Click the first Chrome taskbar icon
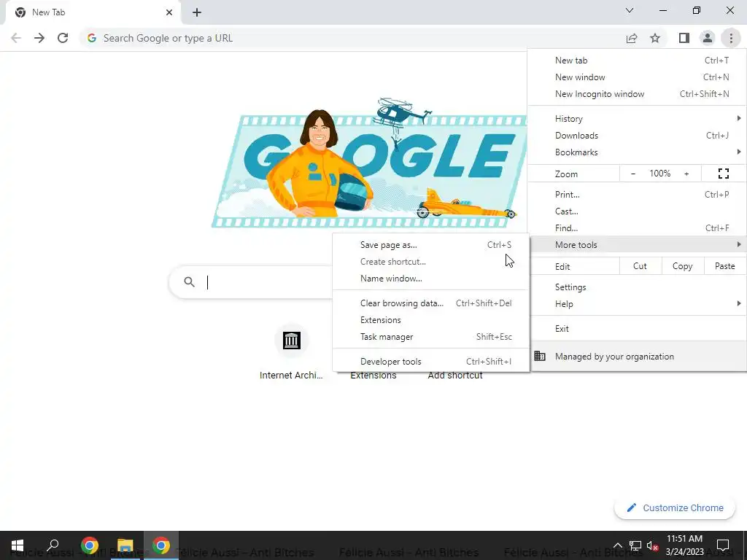Viewport: 747px width, 560px height. (x=89, y=545)
